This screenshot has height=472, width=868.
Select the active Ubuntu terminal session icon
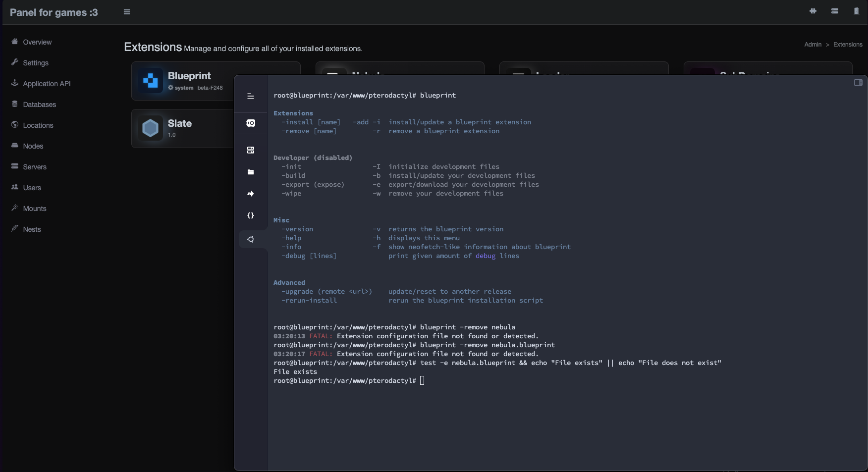pyautogui.click(x=251, y=239)
